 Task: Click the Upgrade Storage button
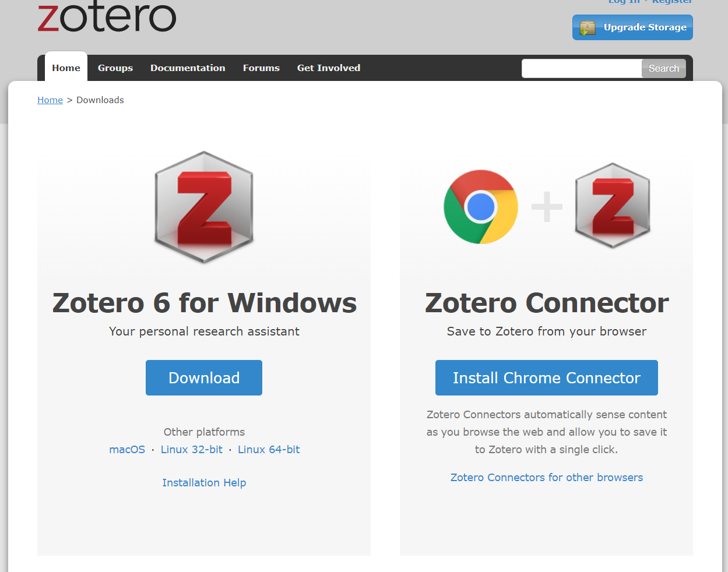(x=632, y=27)
